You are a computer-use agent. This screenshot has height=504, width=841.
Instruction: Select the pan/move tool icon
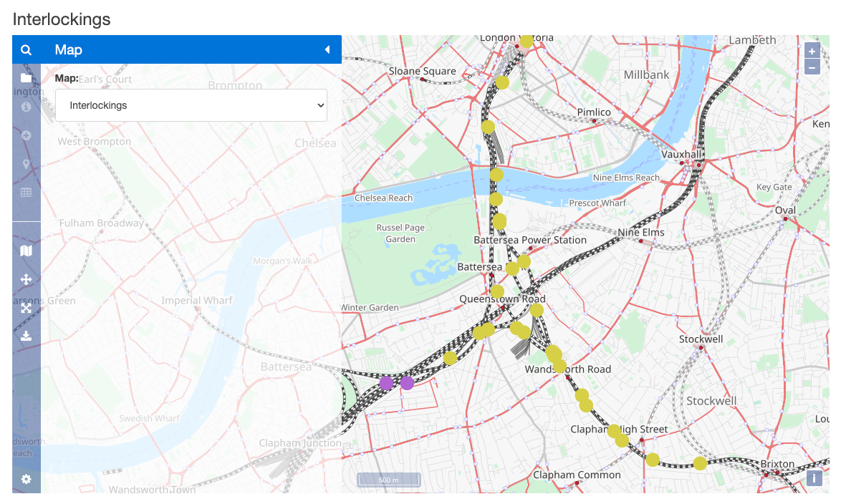click(27, 280)
